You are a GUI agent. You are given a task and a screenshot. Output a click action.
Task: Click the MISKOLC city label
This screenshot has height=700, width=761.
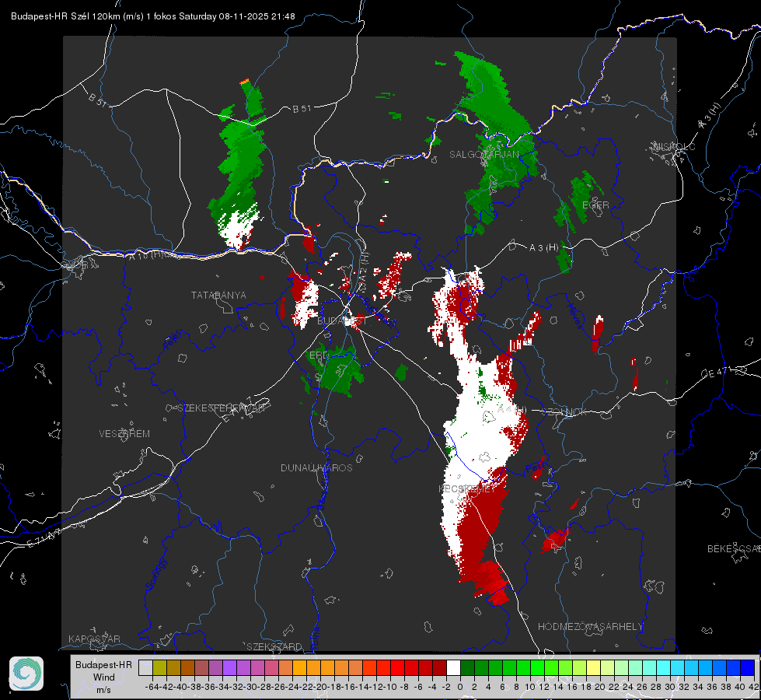(x=675, y=146)
